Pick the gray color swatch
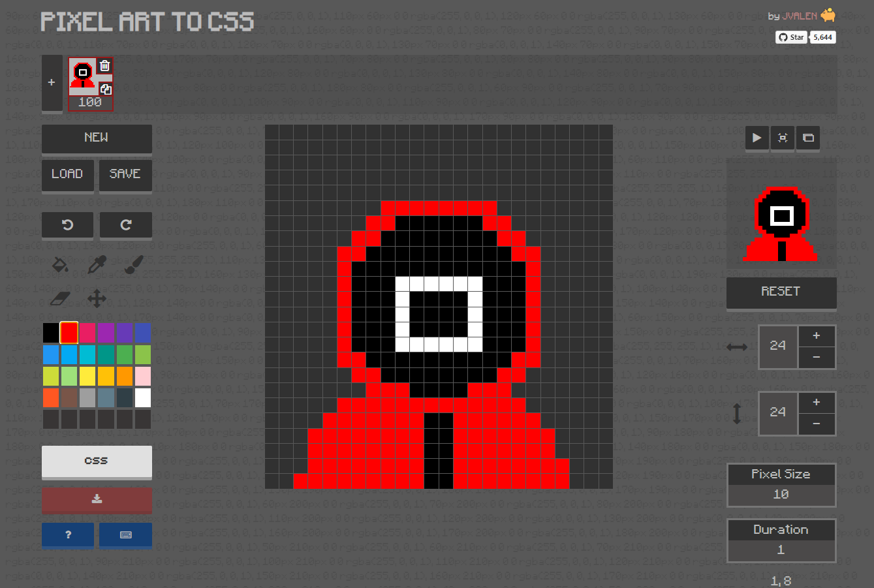 [x=87, y=397]
